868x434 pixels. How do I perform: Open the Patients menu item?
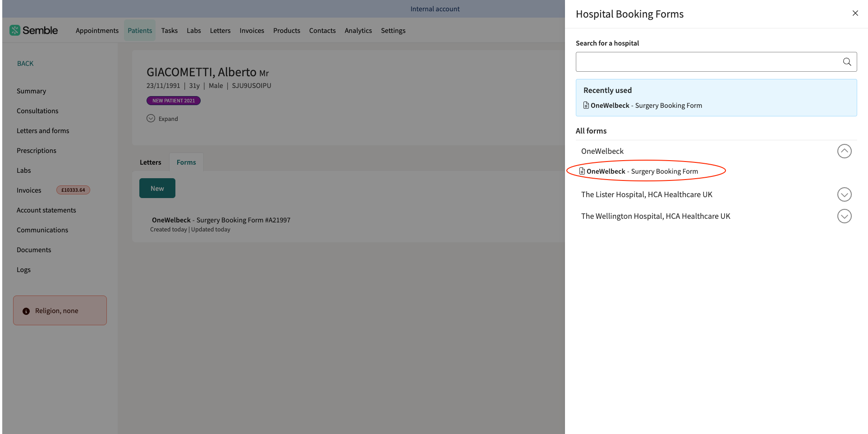coord(140,31)
